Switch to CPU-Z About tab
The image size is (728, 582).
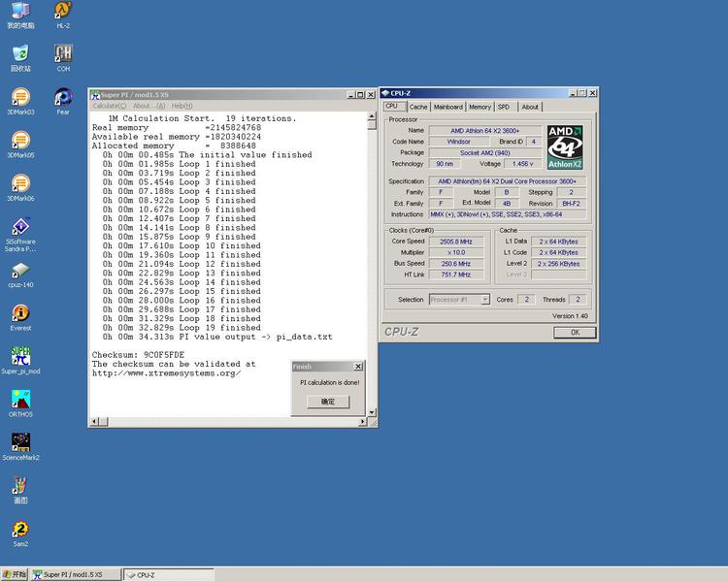click(530, 107)
